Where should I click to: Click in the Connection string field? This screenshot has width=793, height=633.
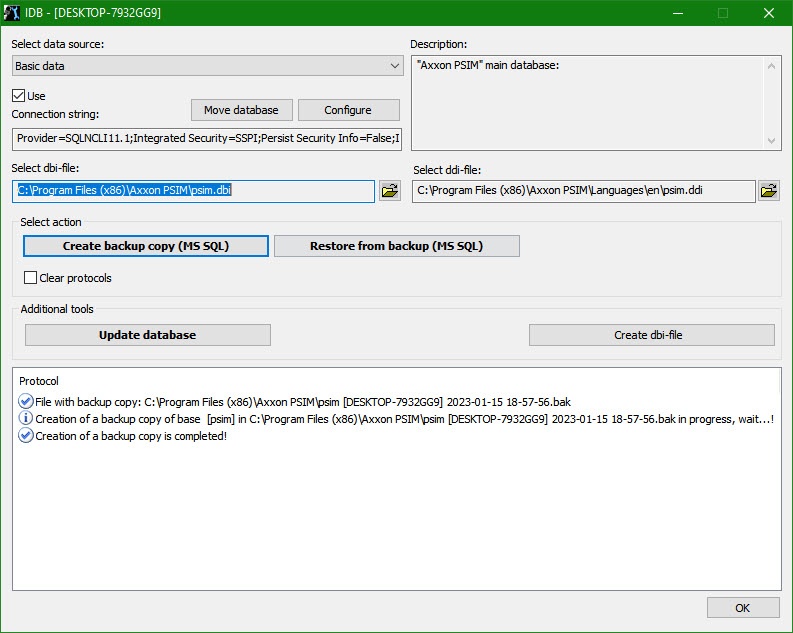[207, 138]
